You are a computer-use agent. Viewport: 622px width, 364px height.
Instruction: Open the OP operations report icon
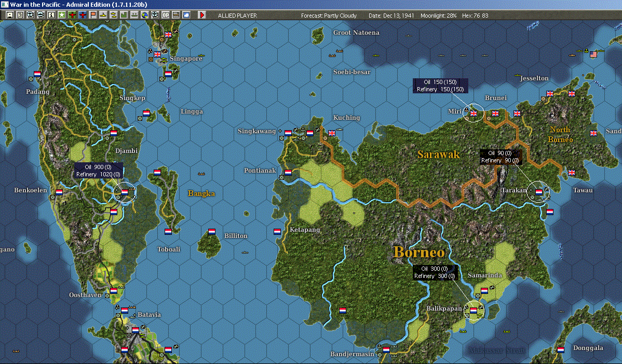[x=166, y=15]
